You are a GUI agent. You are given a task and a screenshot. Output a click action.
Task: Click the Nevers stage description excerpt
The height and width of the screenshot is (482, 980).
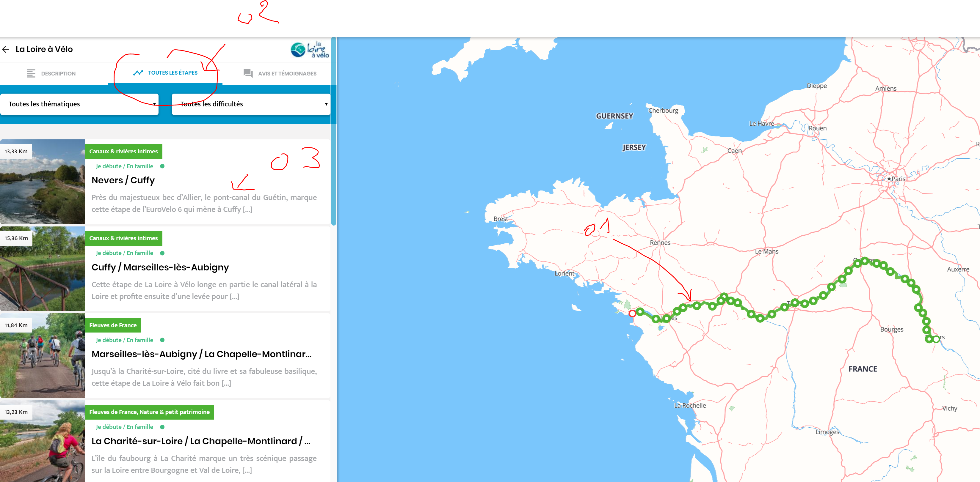point(204,203)
